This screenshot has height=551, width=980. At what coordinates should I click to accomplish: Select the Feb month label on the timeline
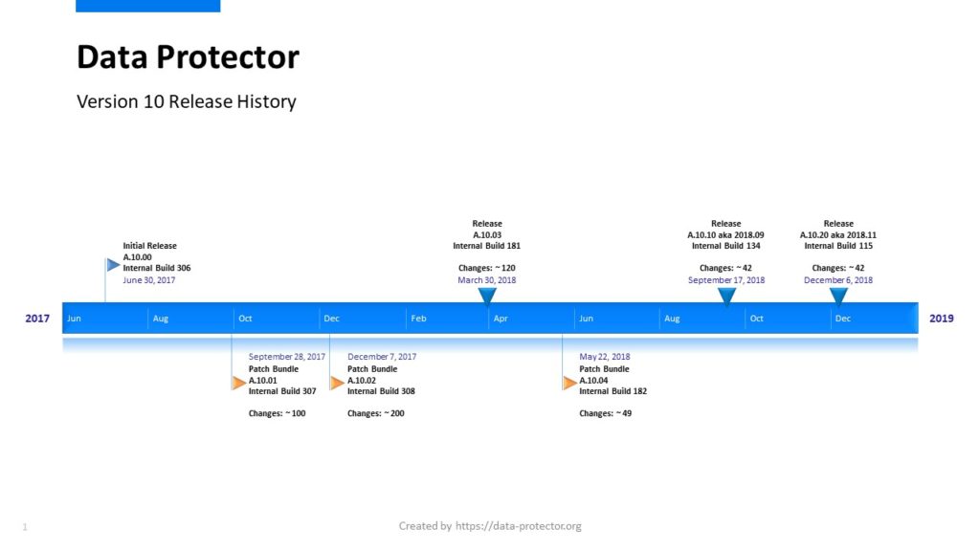tap(419, 319)
